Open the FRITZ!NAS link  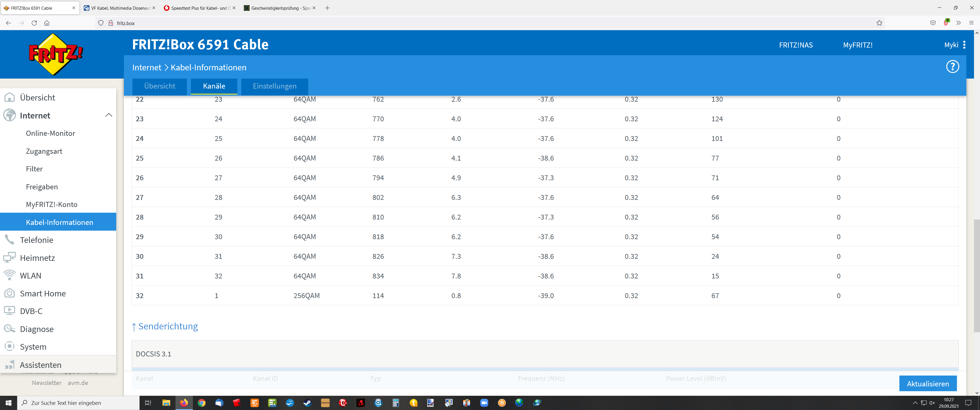(x=795, y=45)
